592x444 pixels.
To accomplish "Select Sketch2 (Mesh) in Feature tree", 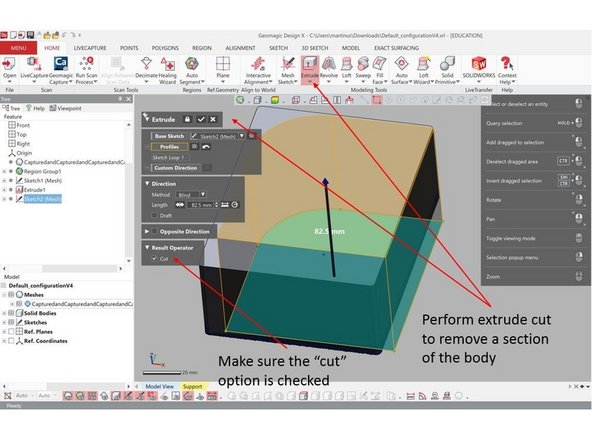I will click(42, 199).
